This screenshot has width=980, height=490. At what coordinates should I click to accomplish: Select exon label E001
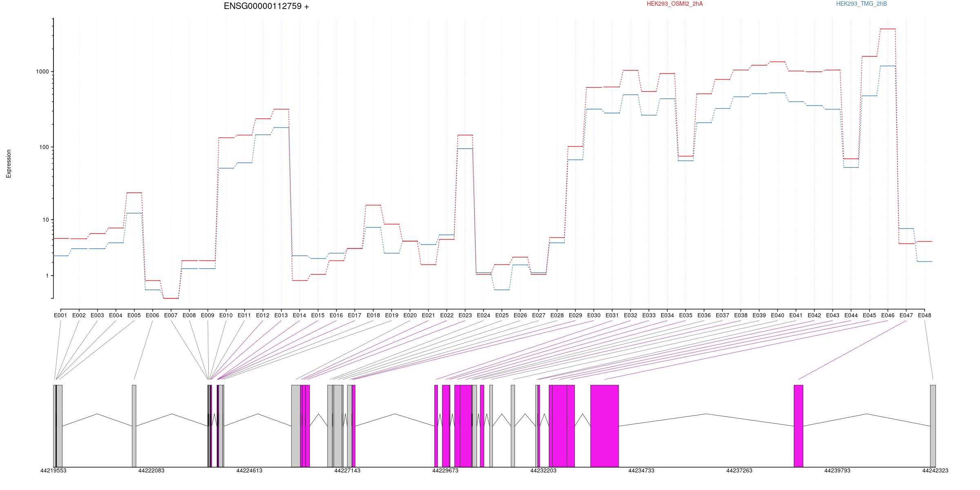[x=60, y=315]
